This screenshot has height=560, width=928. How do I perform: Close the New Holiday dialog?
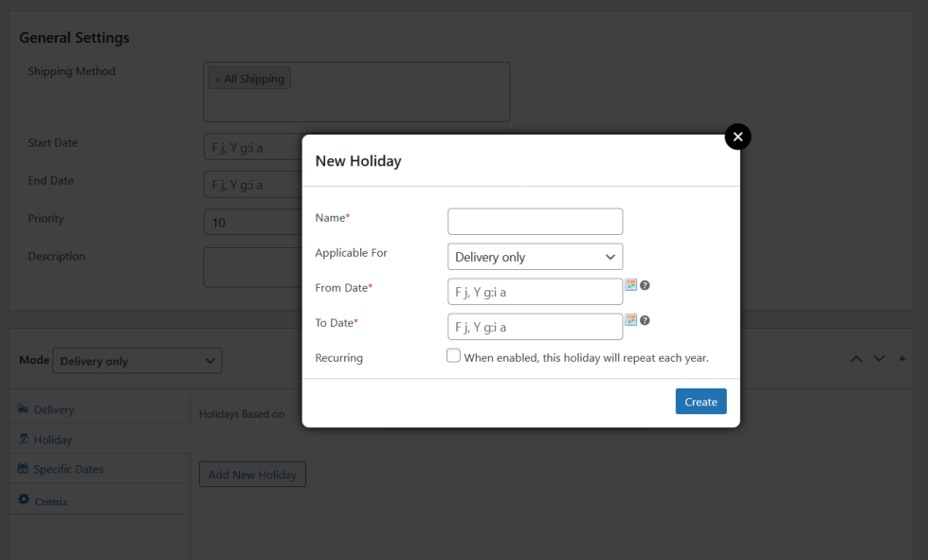point(737,136)
